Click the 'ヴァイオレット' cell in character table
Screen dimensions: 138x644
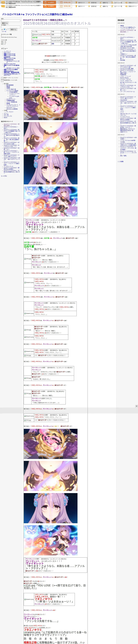(41, 41)
